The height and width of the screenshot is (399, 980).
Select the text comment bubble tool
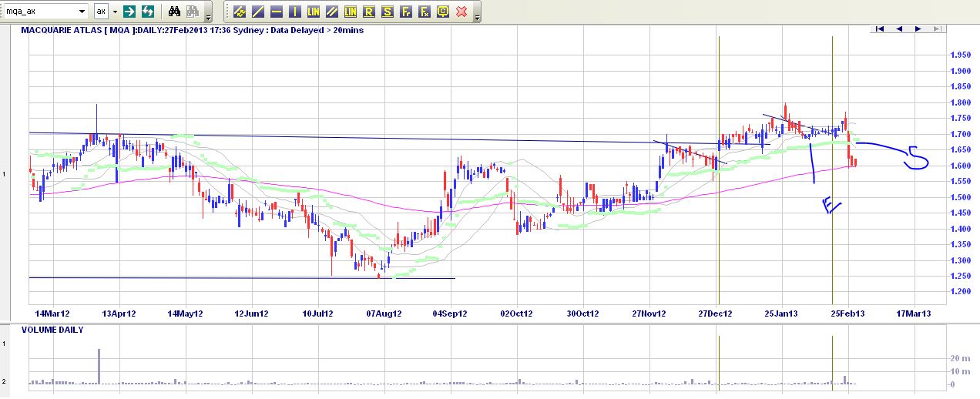click(x=442, y=12)
